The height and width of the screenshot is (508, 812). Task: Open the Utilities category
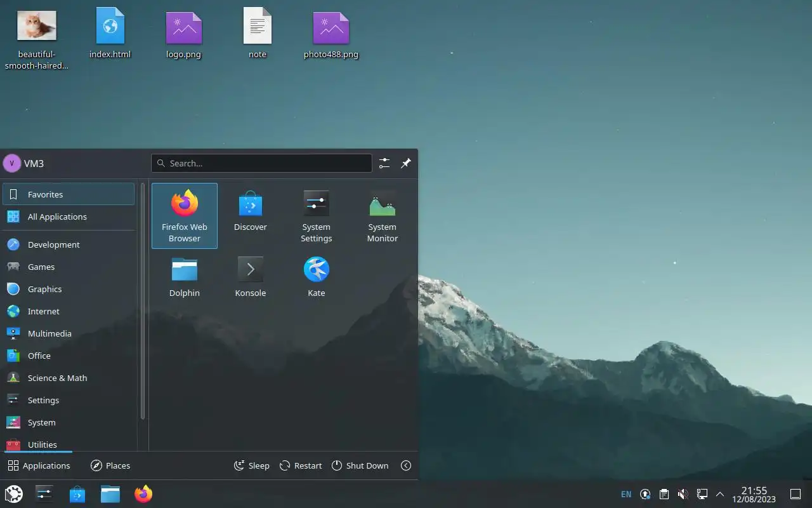[x=69, y=443]
